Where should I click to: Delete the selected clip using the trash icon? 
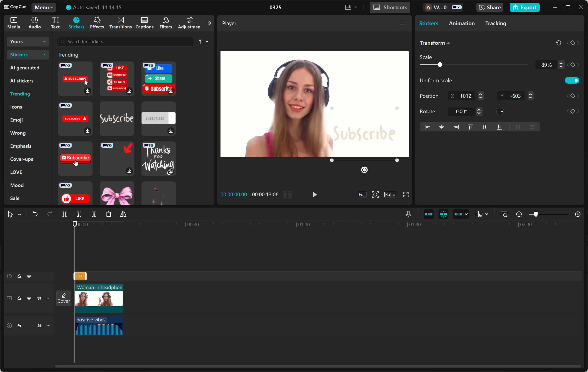(109, 214)
